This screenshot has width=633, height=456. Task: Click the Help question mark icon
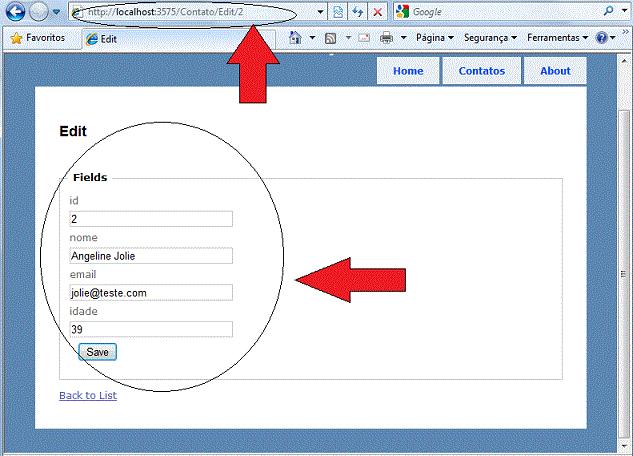pyautogui.click(x=602, y=38)
